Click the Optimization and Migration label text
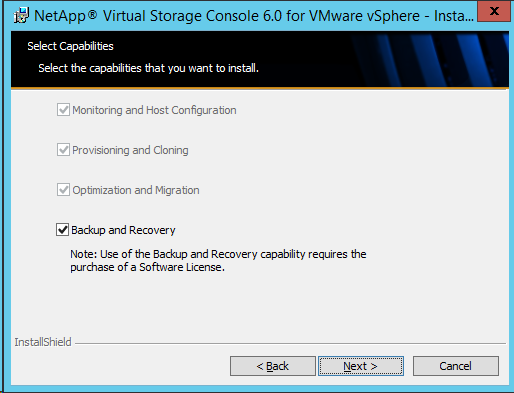 (136, 190)
